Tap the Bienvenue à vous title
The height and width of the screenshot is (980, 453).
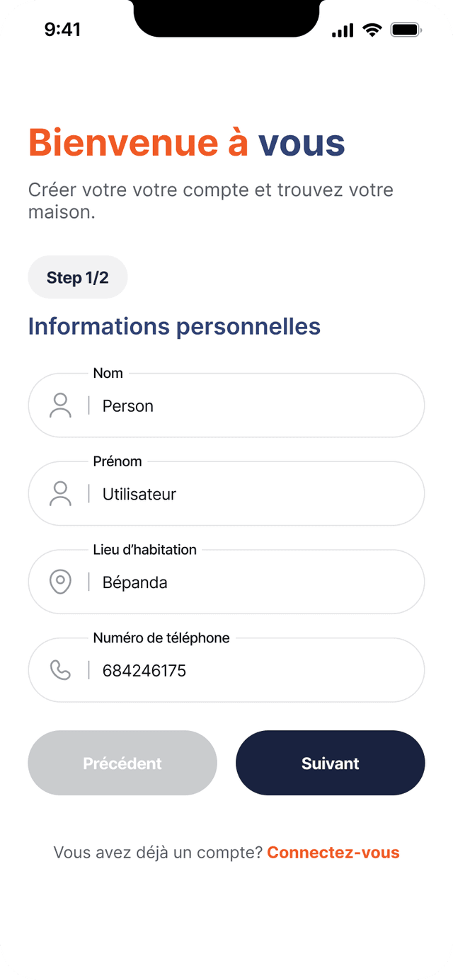[x=187, y=143]
